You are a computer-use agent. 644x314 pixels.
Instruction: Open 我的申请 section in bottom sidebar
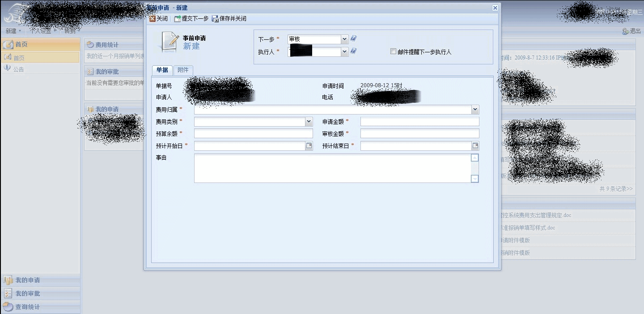click(40, 280)
